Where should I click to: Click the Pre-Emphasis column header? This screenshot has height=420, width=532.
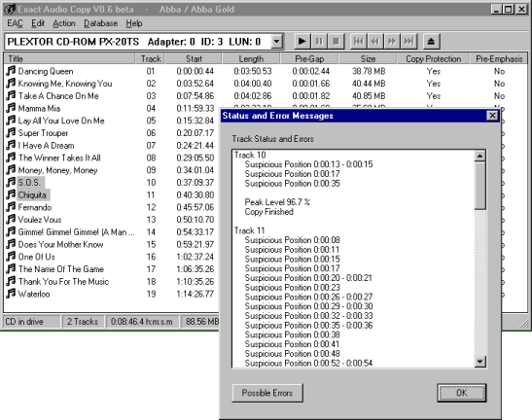(x=499, y=59)
